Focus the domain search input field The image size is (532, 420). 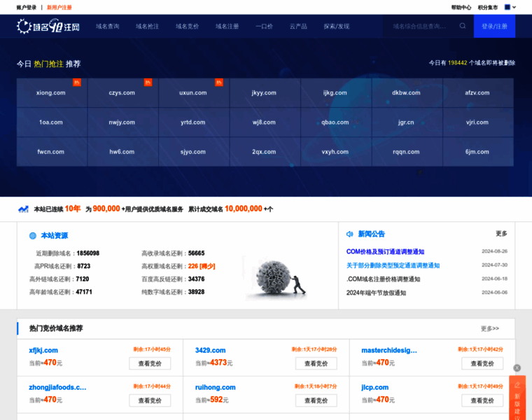[420, 26]
